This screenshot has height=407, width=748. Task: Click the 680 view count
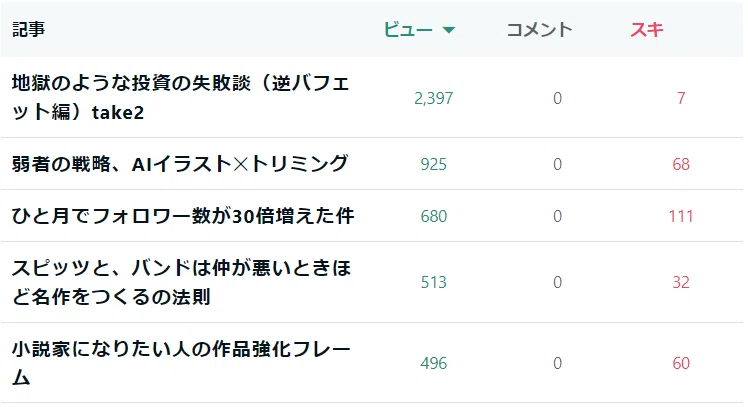tap(433, 216)
